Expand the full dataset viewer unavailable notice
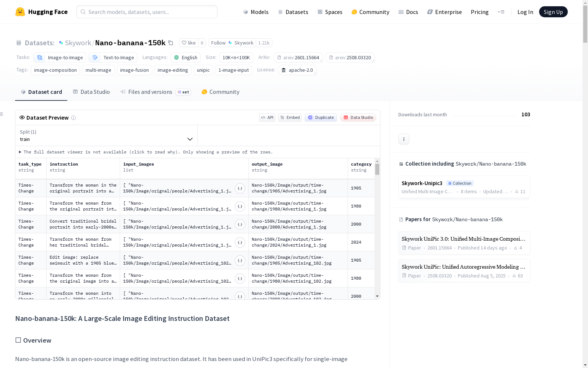This screenshot has width=588, height=368. click(x=146, y=152)
